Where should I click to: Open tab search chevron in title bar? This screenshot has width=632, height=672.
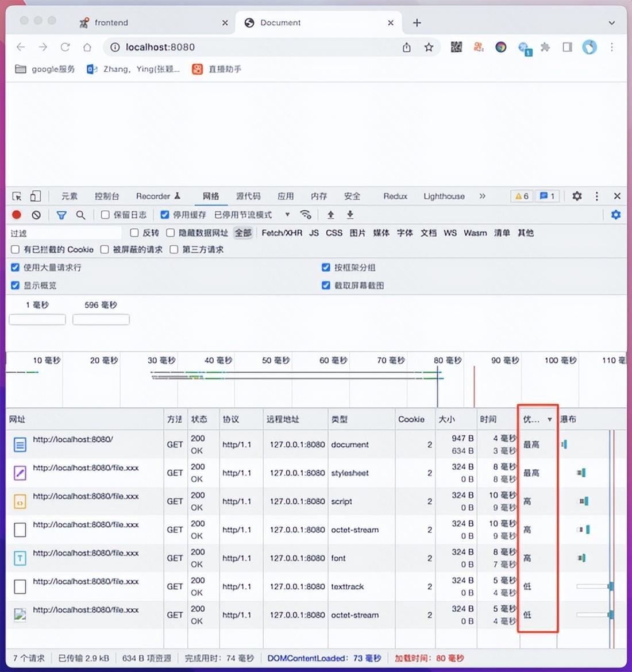[x=611, y=23]
